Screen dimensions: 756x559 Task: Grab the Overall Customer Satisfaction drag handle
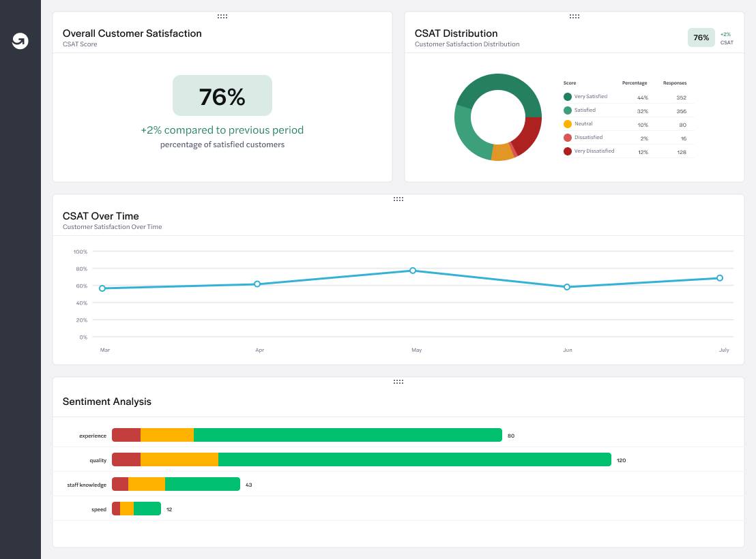pos(222,16)
